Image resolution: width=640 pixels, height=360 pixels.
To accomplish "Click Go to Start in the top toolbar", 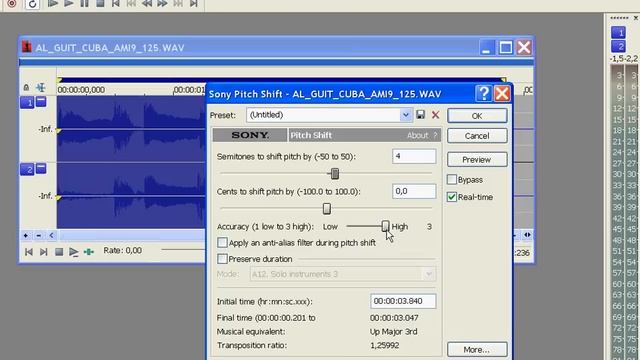I will point(116,4).
